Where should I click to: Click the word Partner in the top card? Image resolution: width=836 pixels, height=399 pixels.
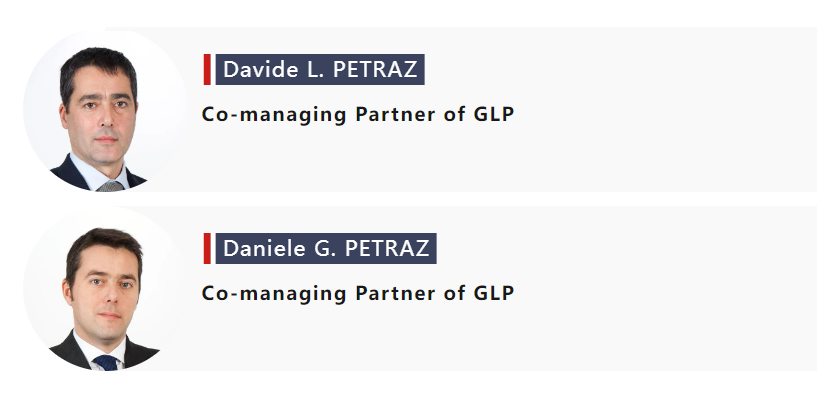click(395, 114)
